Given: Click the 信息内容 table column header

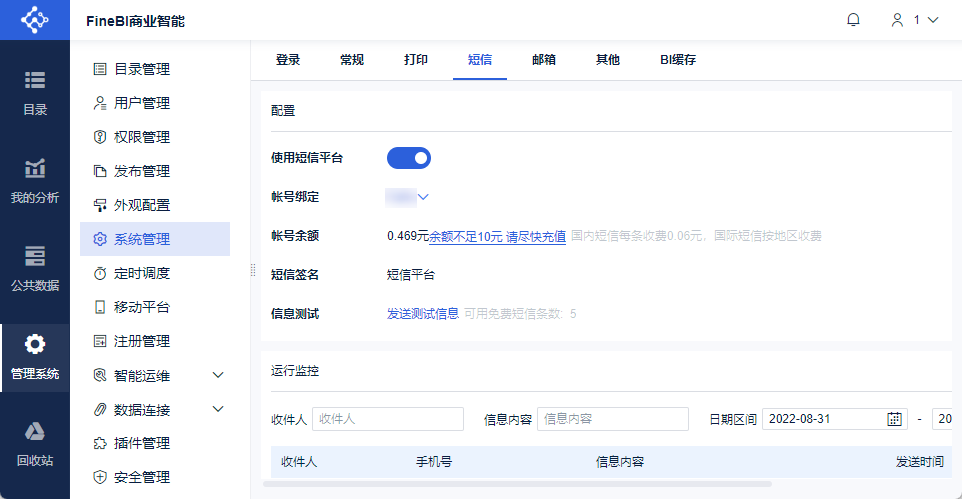Looking at the screenshot, I should pos(620,462).
